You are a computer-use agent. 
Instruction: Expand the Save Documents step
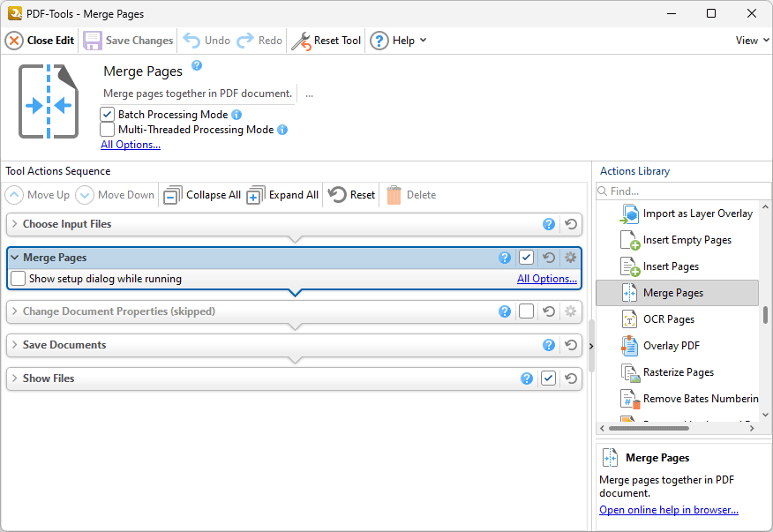(x=15, y=345)
